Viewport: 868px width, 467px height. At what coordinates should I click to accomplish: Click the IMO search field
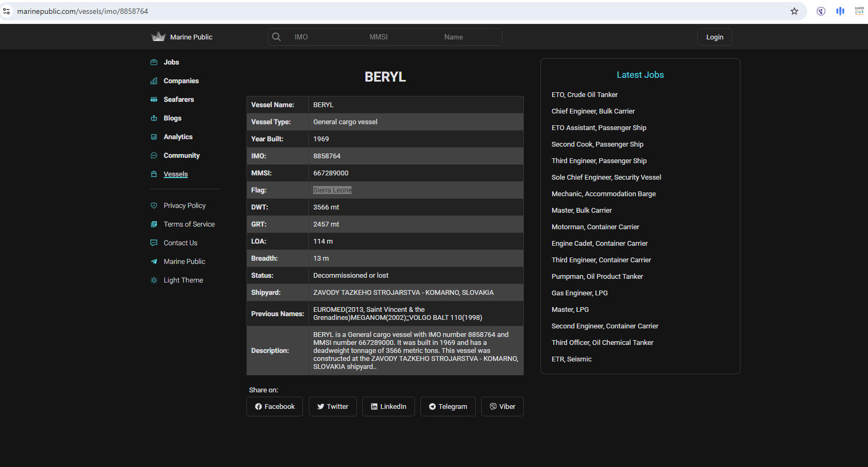click(320, 37)
